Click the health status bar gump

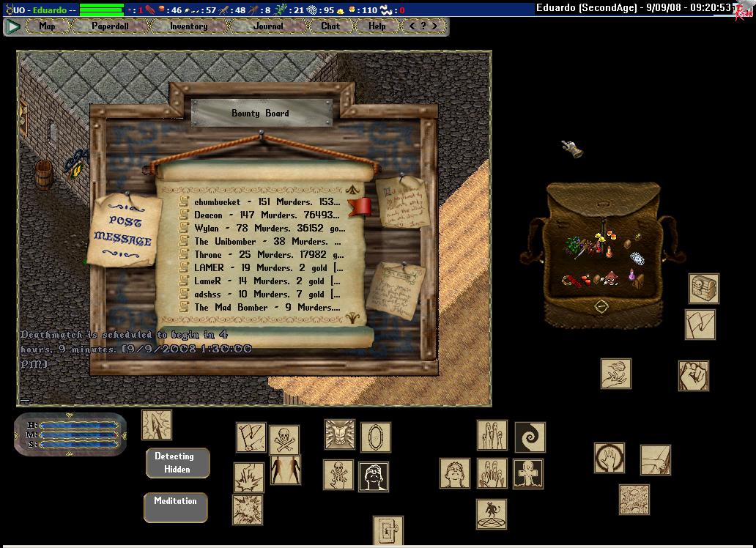pyautogui.click(x=70, y=434)
